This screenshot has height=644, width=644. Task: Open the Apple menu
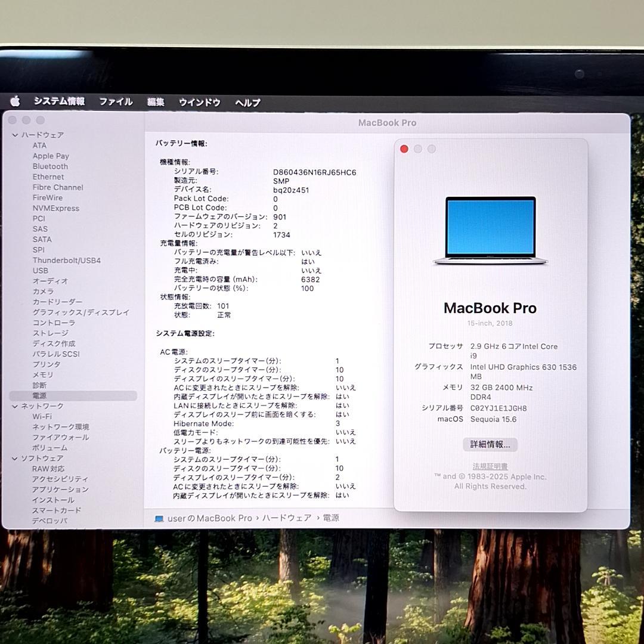15,102
